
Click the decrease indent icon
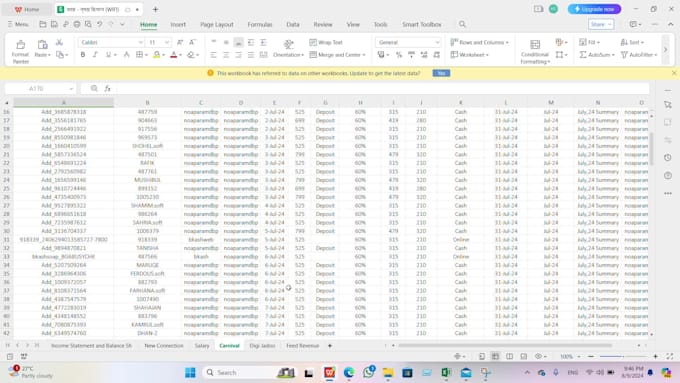251,42
